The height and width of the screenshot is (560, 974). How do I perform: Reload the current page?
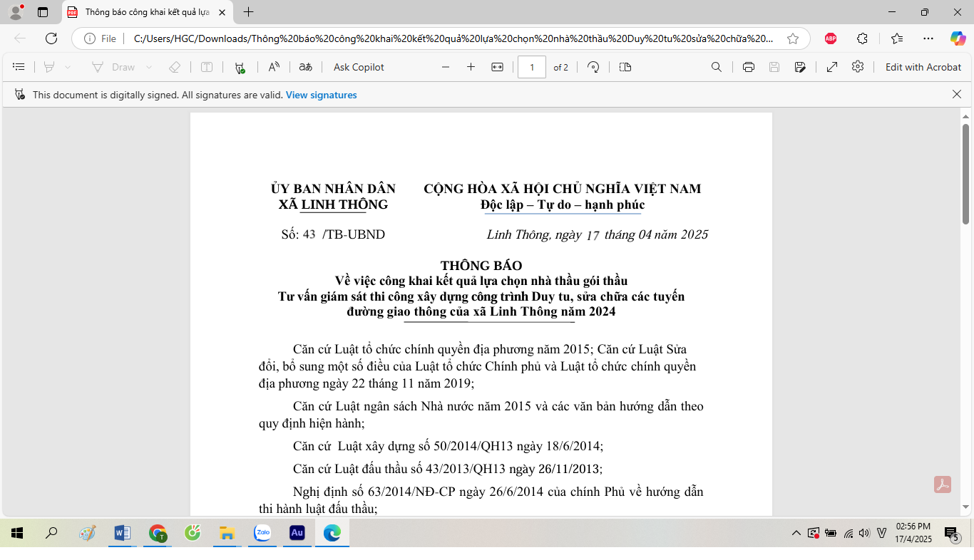coord(51,38)
